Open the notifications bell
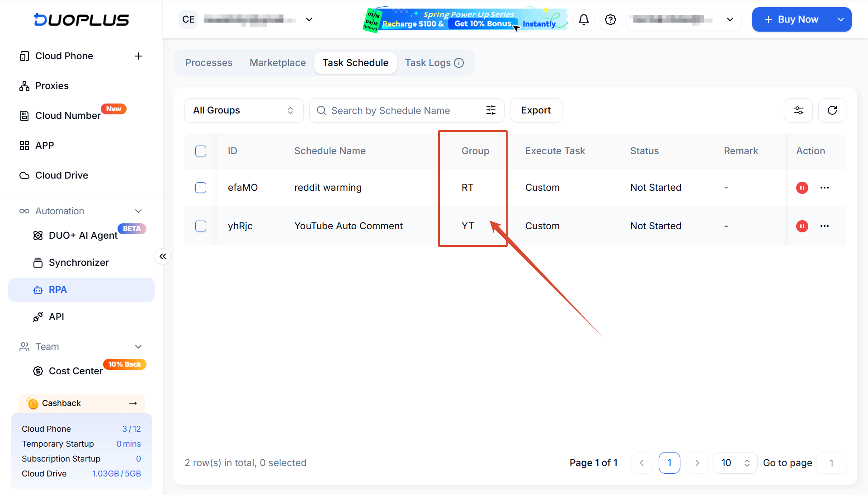 (x=584, y=19)
